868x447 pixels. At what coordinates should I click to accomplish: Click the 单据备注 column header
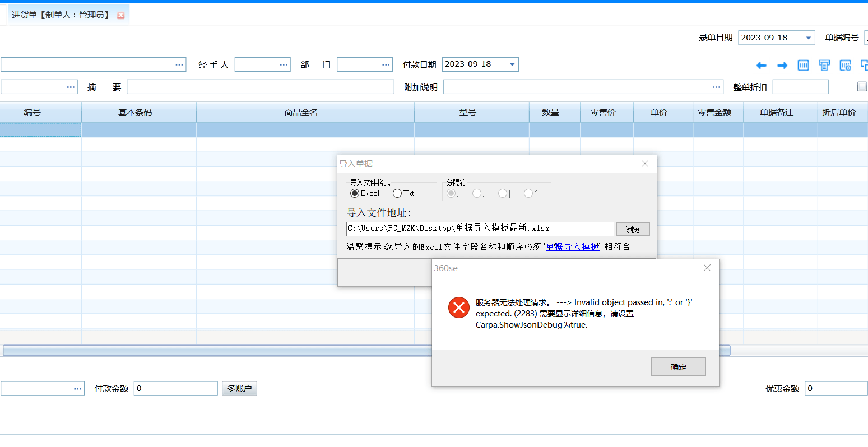pyautogui.click(x=781, y=112)
